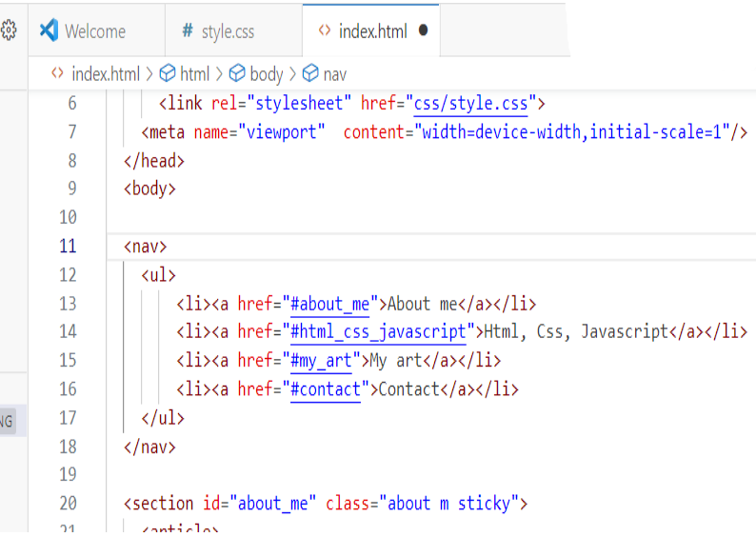Click the VS Code logo on Welcome tab
This screenshot has height=537, width=756.
pos(50,30)
